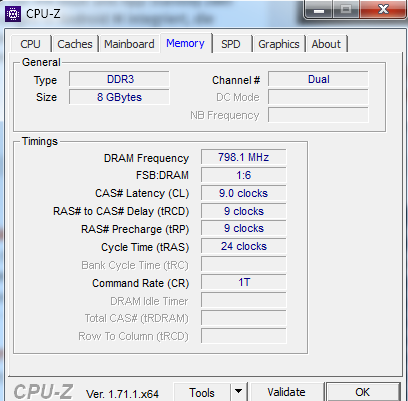Click the empty DRAM Idle Timer field
The image size is (408, 401).
[x=243, y=300]
